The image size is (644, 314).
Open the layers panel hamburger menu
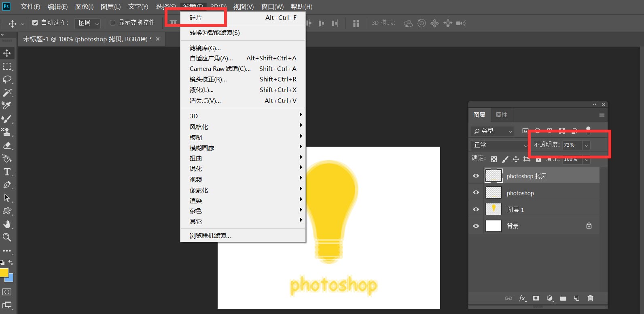click(x=602, y=115)
